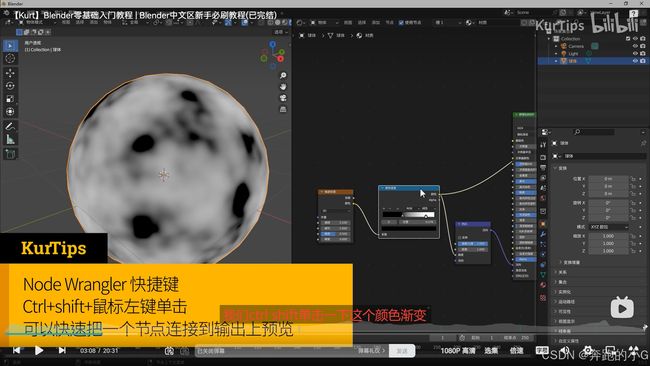Toggle camera view with the camera gizmo
Viewport: 650px width, 366px height.
coord(283,98)
